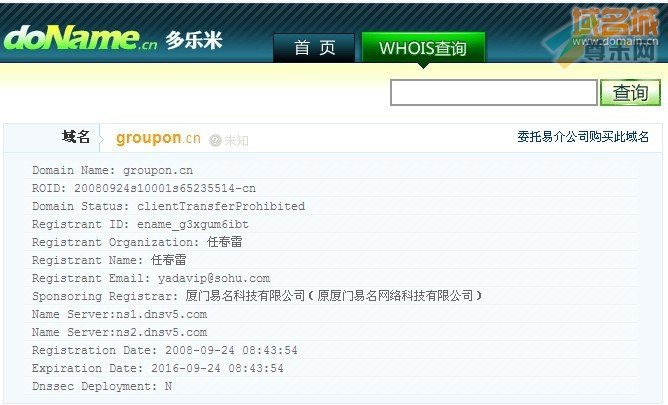Focus the WHOIS domain search field
Image resolution: width=668 pixels, height=405 pixels.
494,92
